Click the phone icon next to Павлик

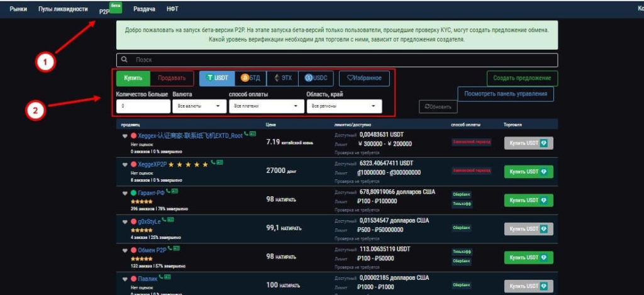click(161, 277)
